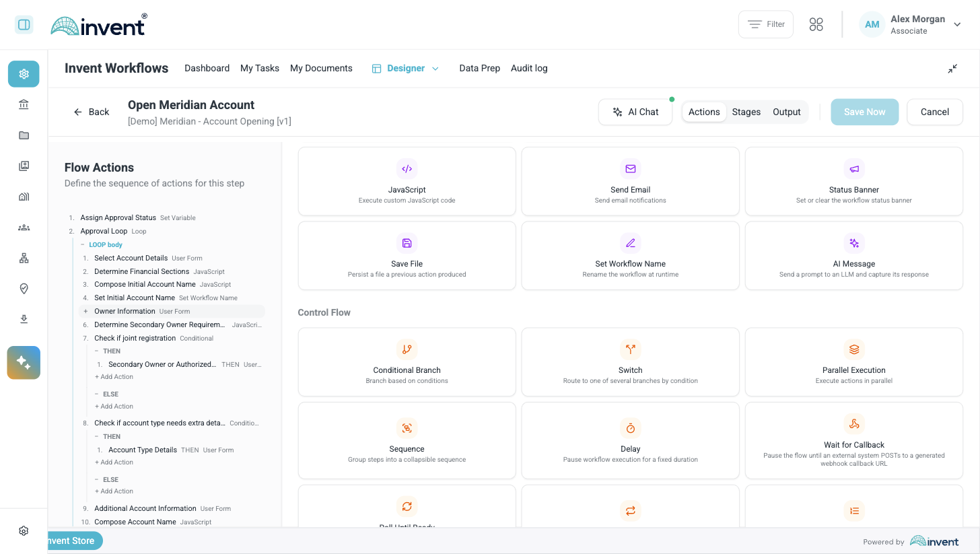
Task: Click the collapse arrows icon in the Workflows header
Action: pos(952,69)
